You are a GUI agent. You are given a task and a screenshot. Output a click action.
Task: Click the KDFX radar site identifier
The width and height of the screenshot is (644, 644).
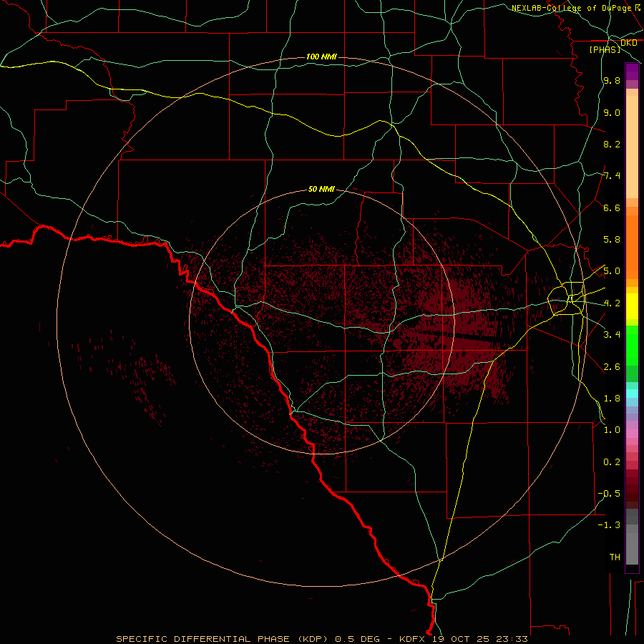[x=413, y=639]
